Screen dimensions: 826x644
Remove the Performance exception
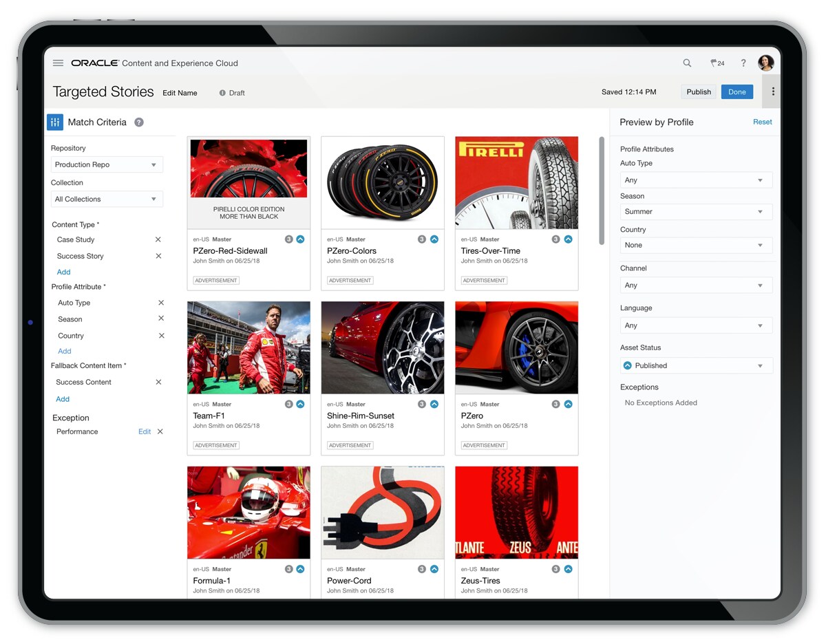[x=160, y=431]
